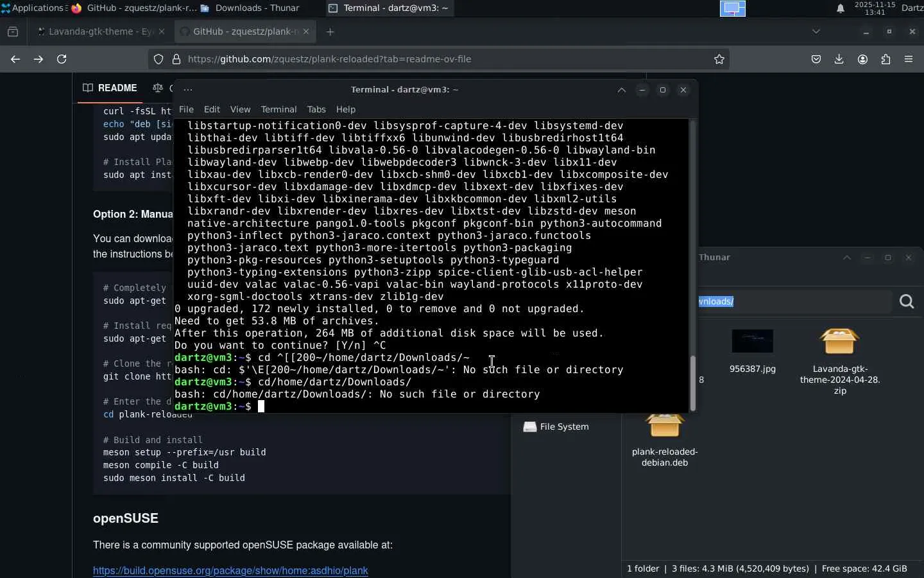Open the Firefox account icon
Screen dimensions: 924x578
click(x=862, y=59)
